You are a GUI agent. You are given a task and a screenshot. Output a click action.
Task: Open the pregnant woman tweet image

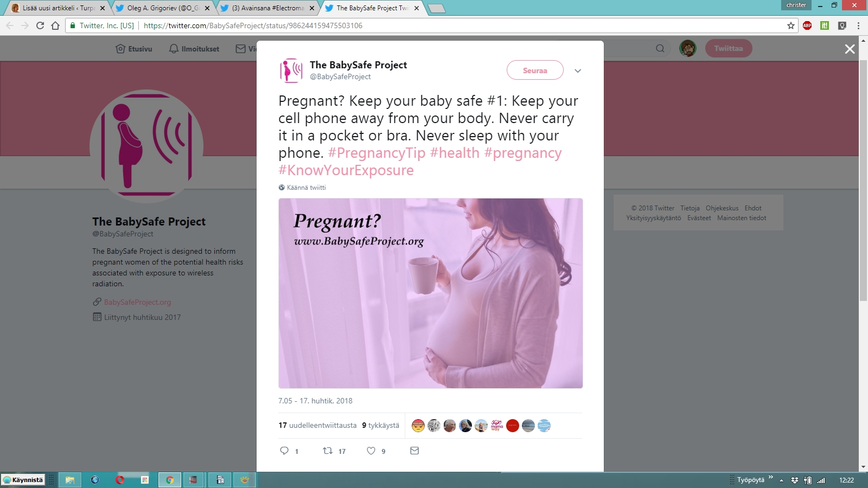(431, 293)
